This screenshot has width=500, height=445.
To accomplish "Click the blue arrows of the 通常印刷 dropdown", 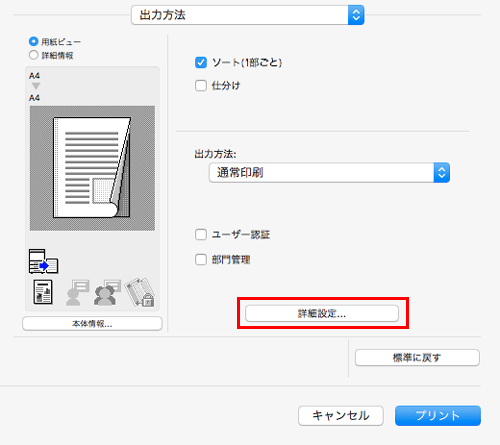I will click(442, 173).
